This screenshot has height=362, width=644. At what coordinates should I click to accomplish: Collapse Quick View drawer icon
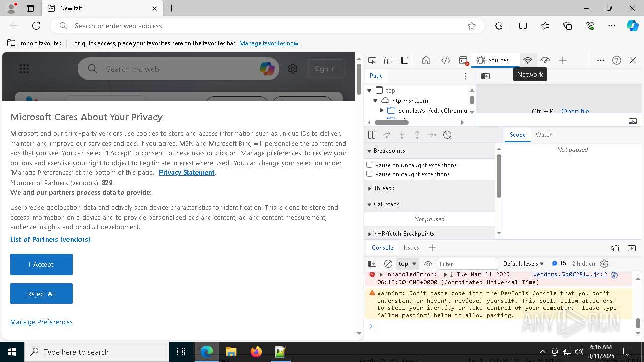pos(632,248)
